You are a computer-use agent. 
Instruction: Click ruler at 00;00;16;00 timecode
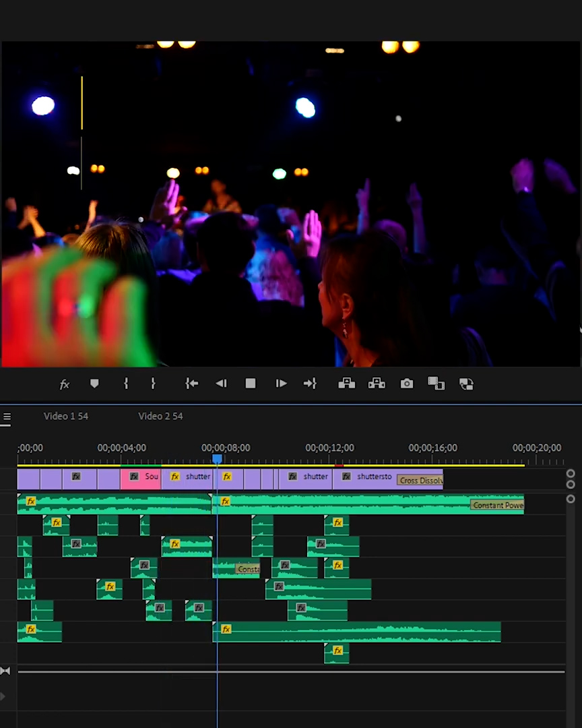tap(433, 448)
